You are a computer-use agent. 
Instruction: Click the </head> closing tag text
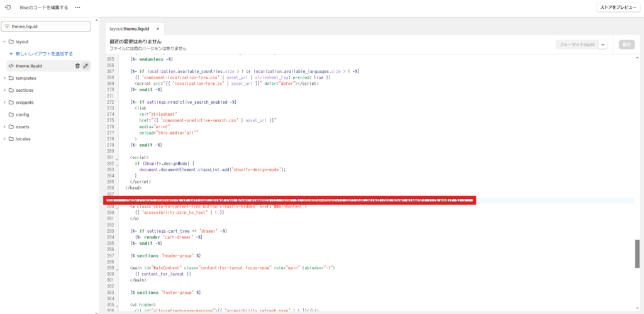pos(133,188)
